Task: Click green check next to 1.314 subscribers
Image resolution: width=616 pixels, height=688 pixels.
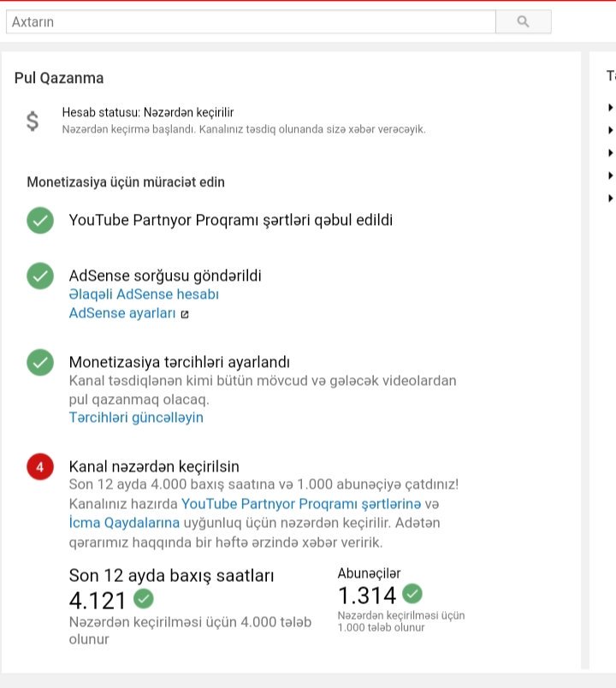Action: click(x=412, y=594)
